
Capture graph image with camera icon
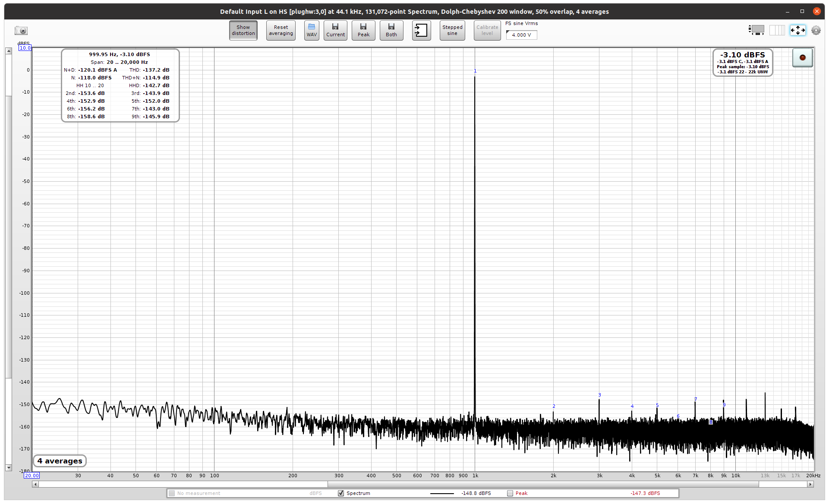pos(21,31)
